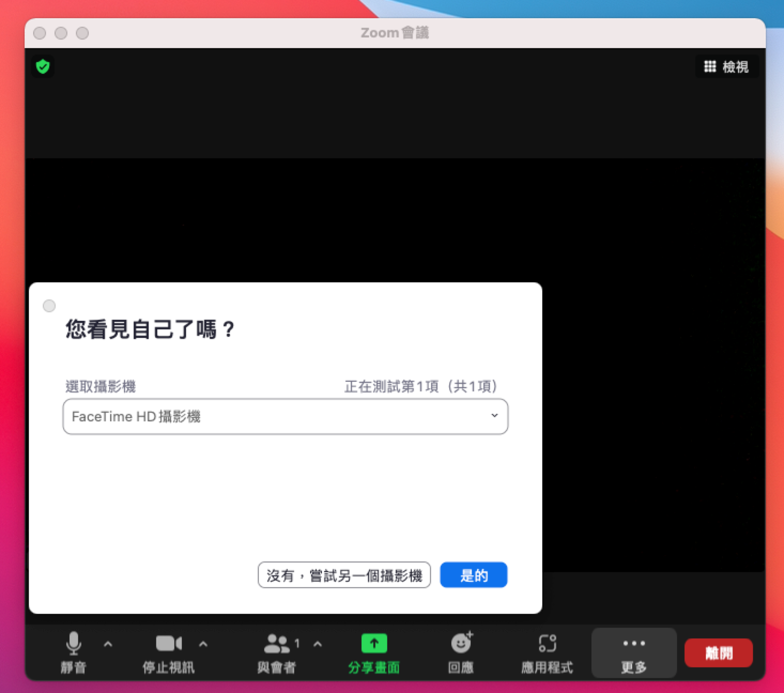Click the 您看見自己了嗎？heading
The height and width of the screenshot is (693, 784).
150,329
